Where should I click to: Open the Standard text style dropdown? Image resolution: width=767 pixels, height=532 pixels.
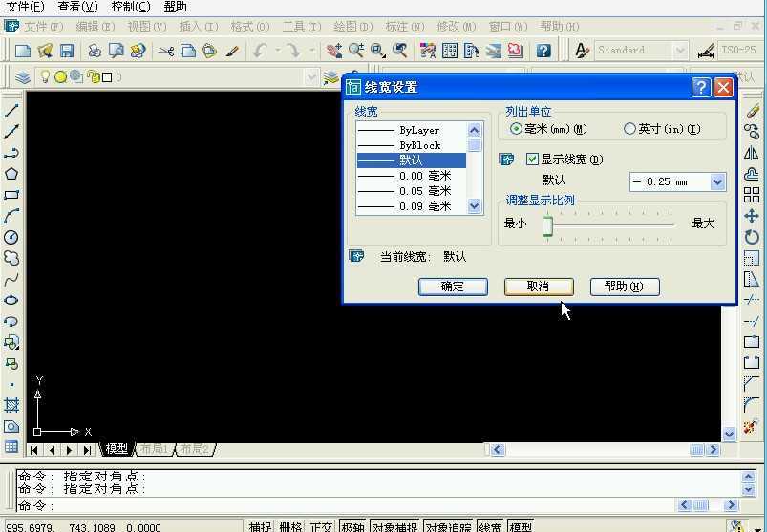[680, 50]
